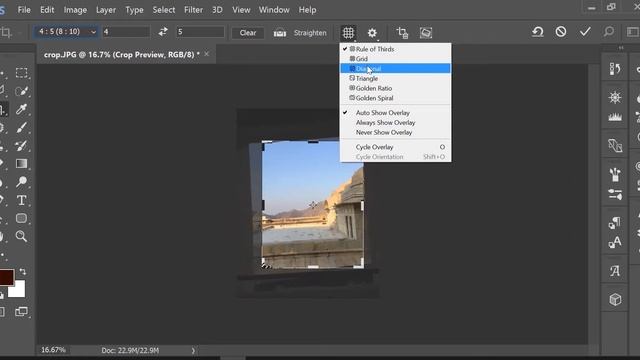Select the Quick Selection tool
Viewport: 640px width, 360px height.
pyautogui.click(x=22, y=91)
